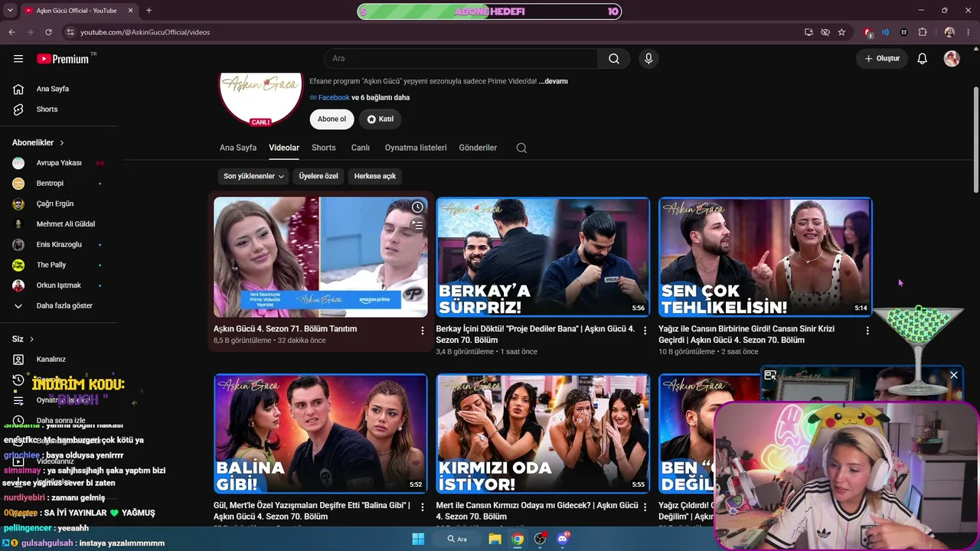Open the Çağrı Ergün subscription

coord(55,204)
